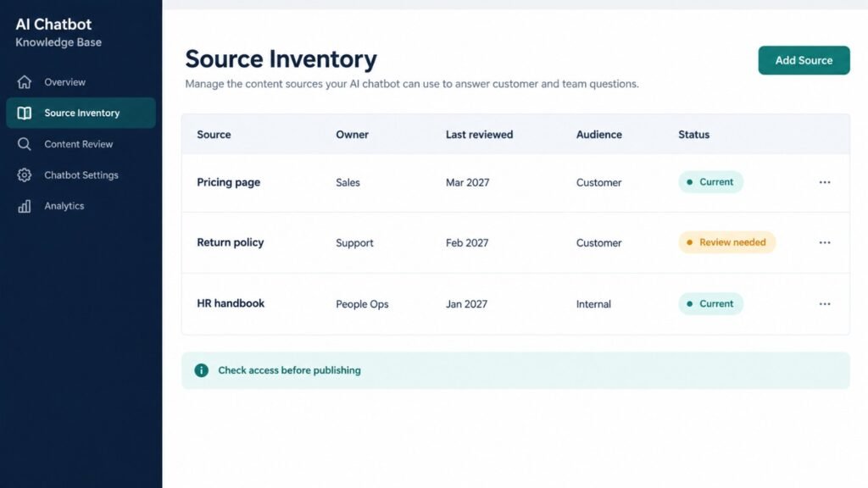Click the Overview home icon
The width and height of the screenshot is (868, 488).
(x=24, y=82)
